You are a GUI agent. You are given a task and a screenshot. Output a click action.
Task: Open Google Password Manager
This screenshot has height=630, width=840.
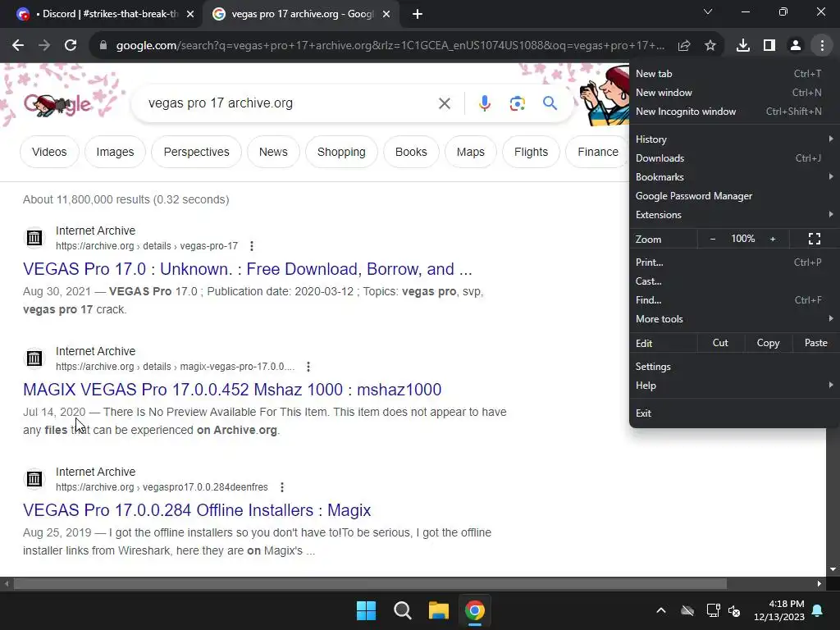pos(734,196)
